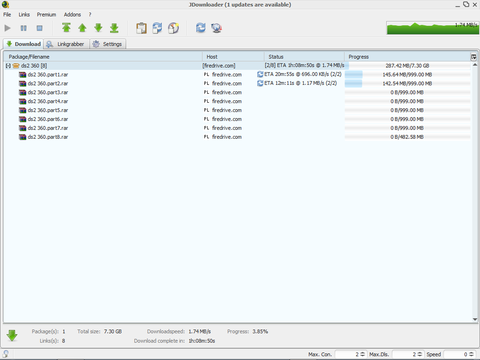Switch to the Linkgrabber tab

click(x=66, y=44)
